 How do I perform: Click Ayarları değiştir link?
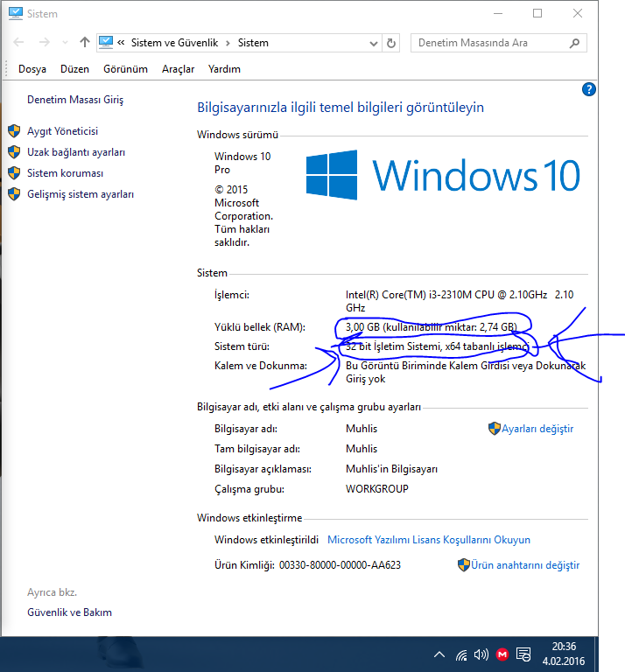click(537, 429)
